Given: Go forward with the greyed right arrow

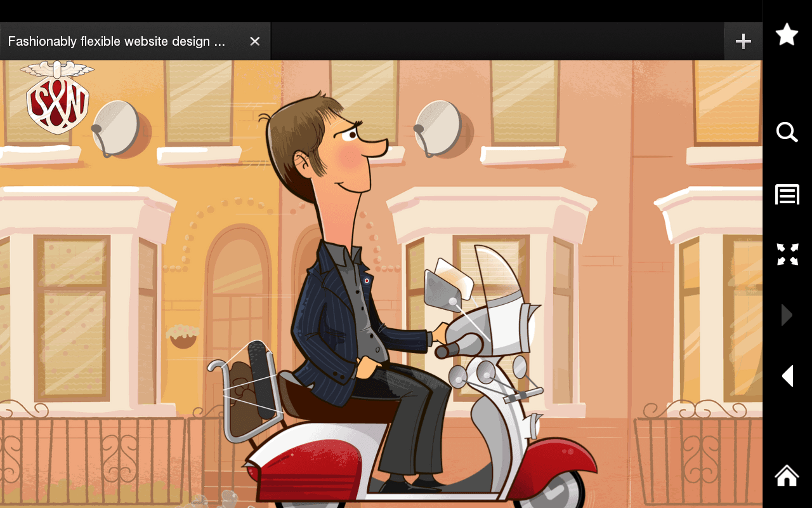Looking at the screenshot, I should 787,315.
